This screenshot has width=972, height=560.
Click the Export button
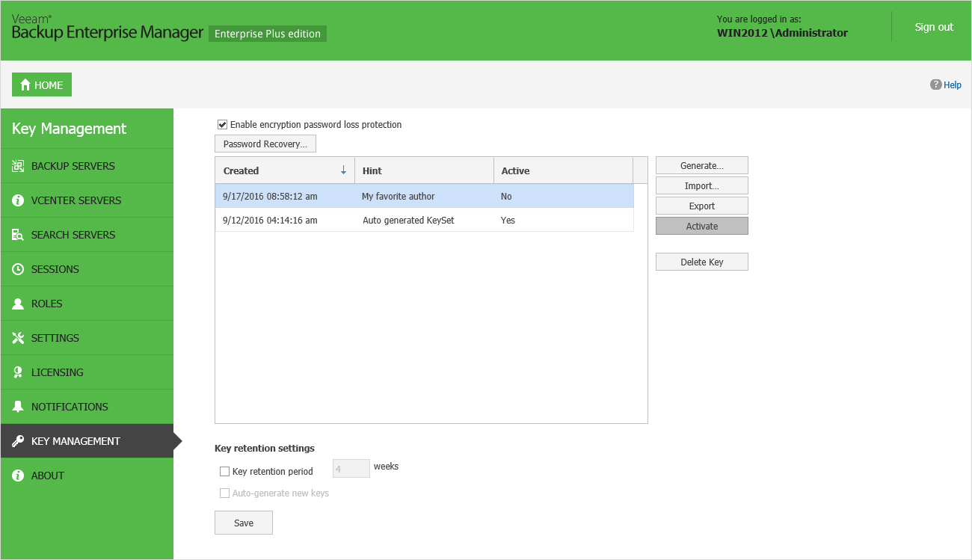pos(702,206)
